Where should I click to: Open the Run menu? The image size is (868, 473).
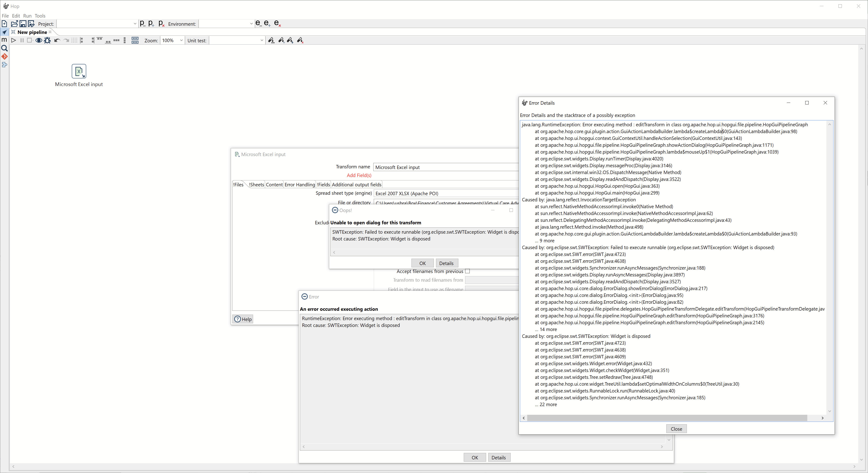tap(27, 16)
